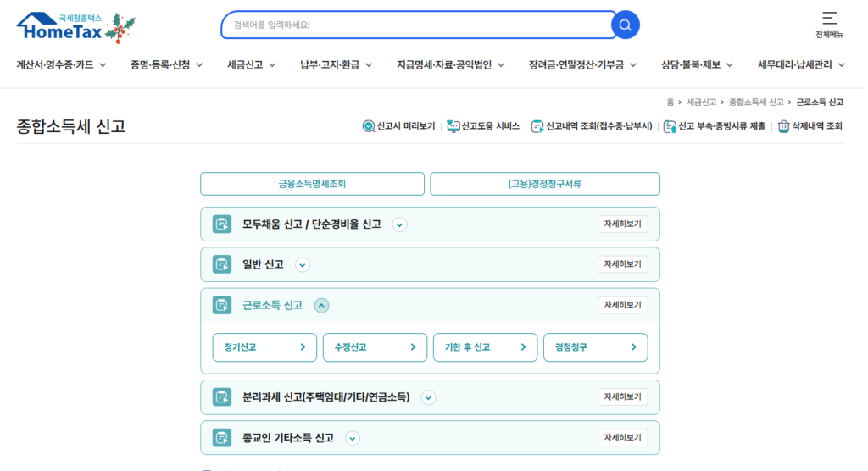Click the blue search magnifier button

[625, 25]
